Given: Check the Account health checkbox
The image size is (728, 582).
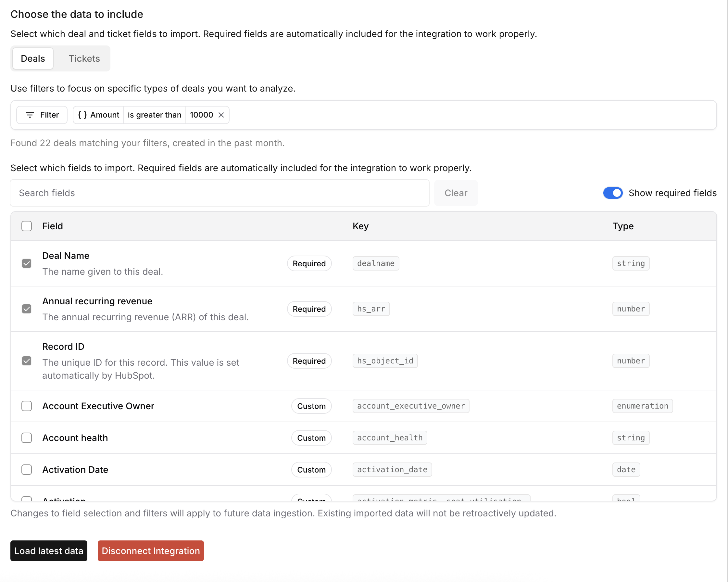Looking at the screenshot, I should (x=26, y=438).
